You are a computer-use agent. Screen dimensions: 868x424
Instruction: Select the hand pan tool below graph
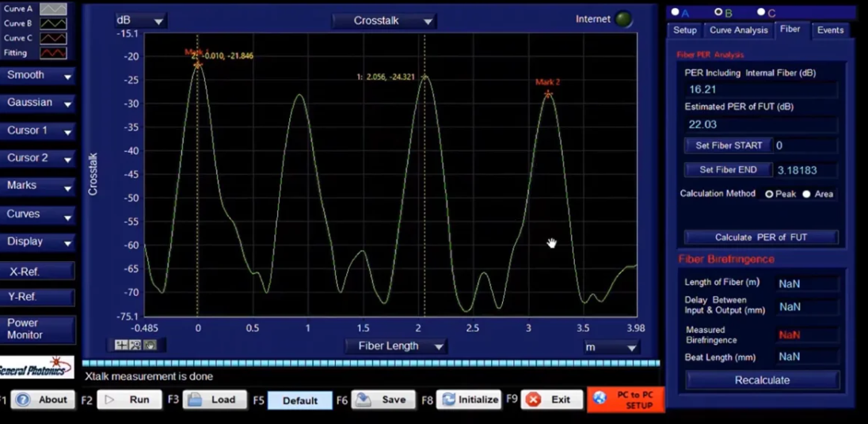pos(150,345)
